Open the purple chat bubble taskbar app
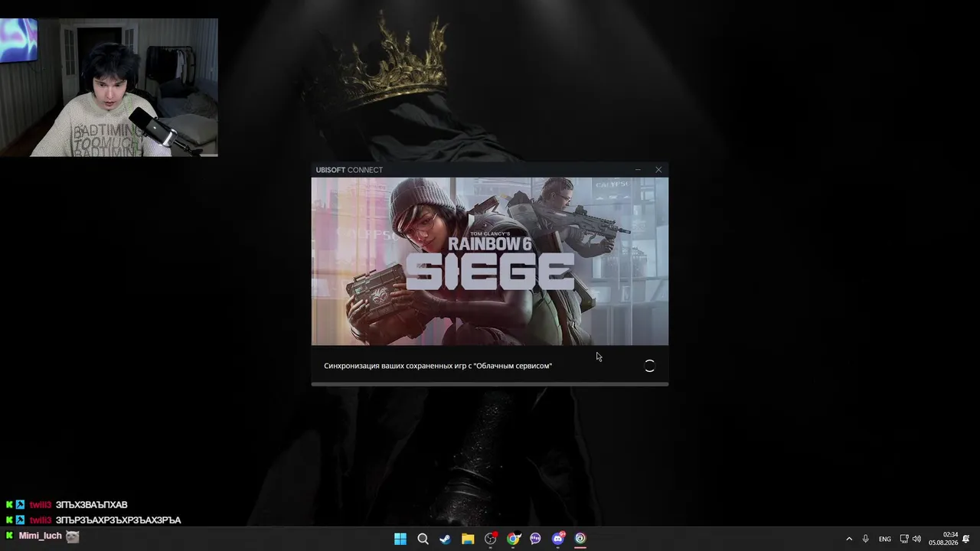Viewport: 980px width, 551px height. (x=535, y=539)
